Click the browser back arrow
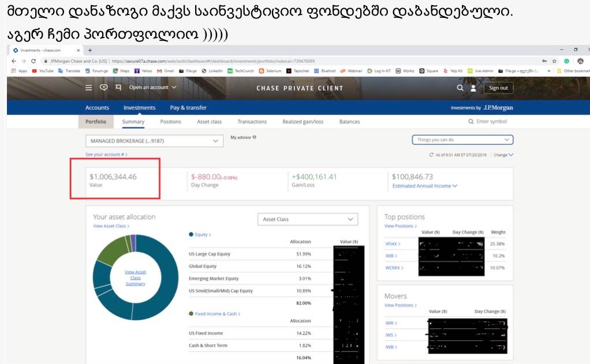The height and width of the screenshot is (364, 590). tap(14, 61)
